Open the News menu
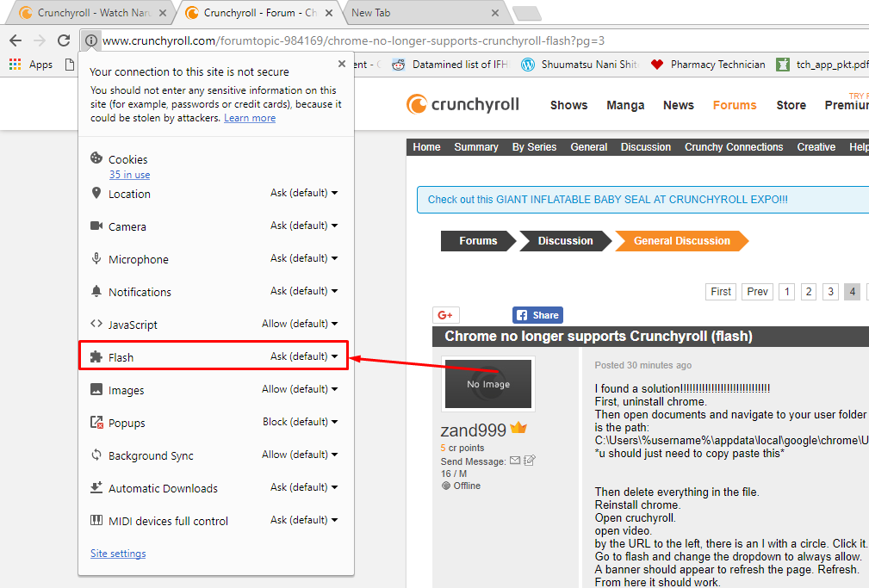 679,105
